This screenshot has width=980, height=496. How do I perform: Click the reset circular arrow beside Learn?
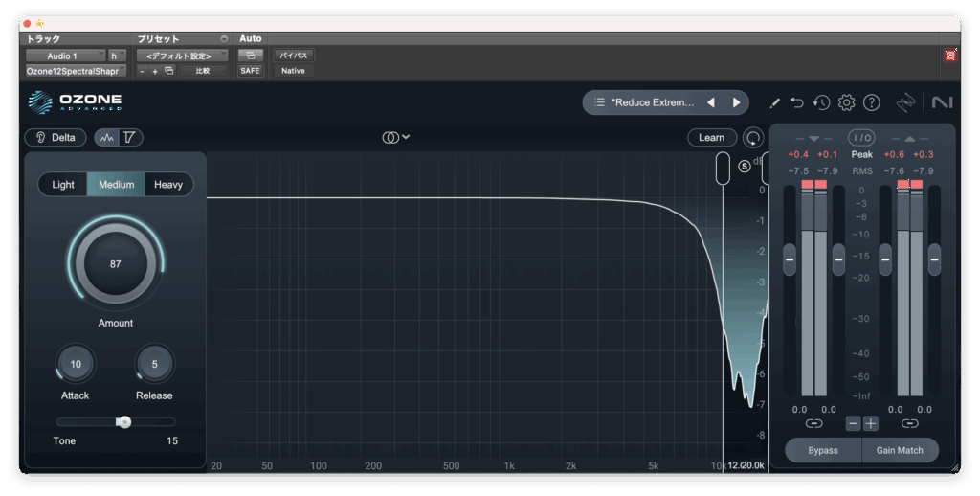click(x=754, y=138)
